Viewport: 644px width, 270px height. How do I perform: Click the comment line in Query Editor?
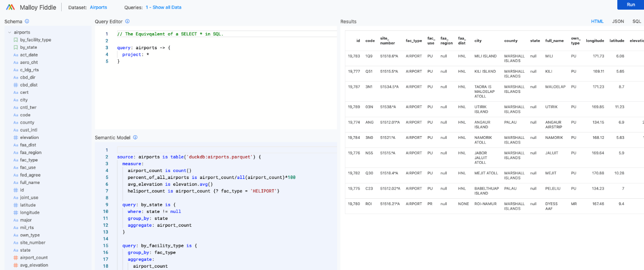tap(170, 34)
